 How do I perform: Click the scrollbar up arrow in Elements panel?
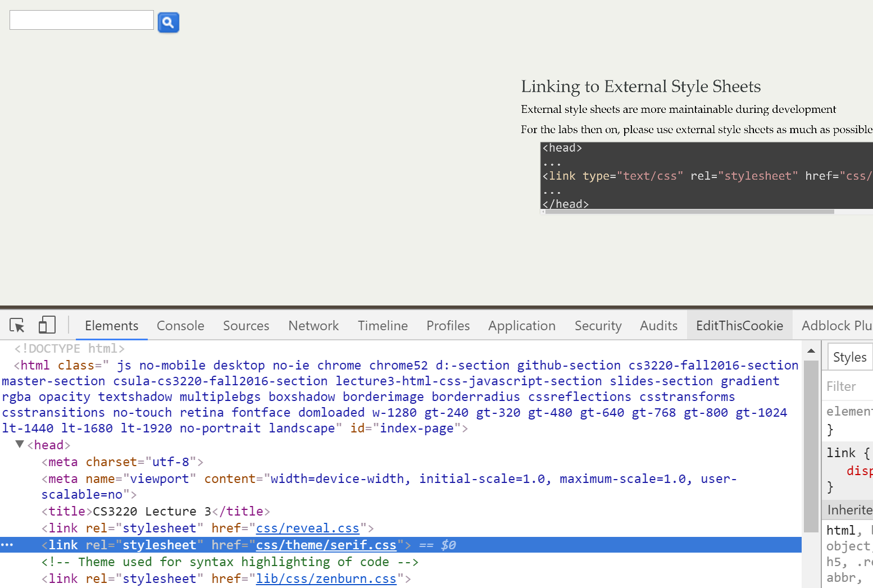(x=811, y=351)
